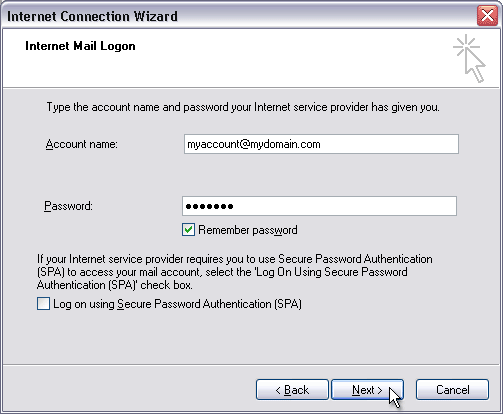Click the Log on using Secure Password Authentication label

177,304
